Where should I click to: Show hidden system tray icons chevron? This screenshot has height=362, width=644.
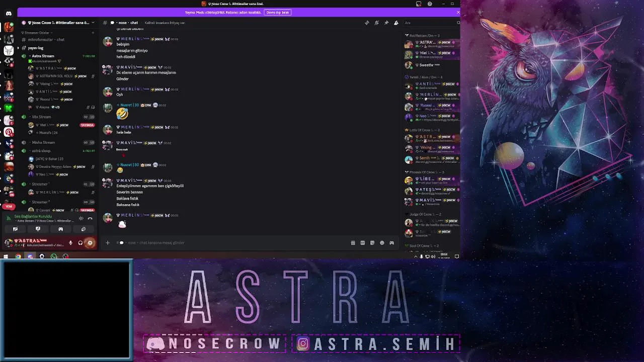click(x=416, y=256)
